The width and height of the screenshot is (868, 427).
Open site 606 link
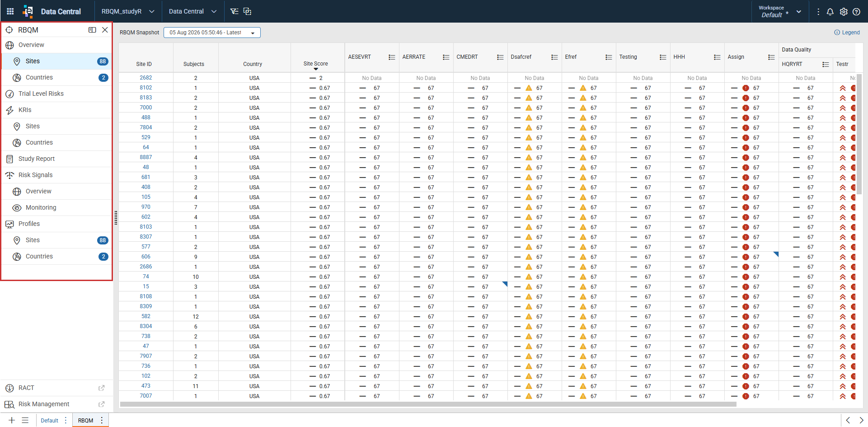point(145,257)
